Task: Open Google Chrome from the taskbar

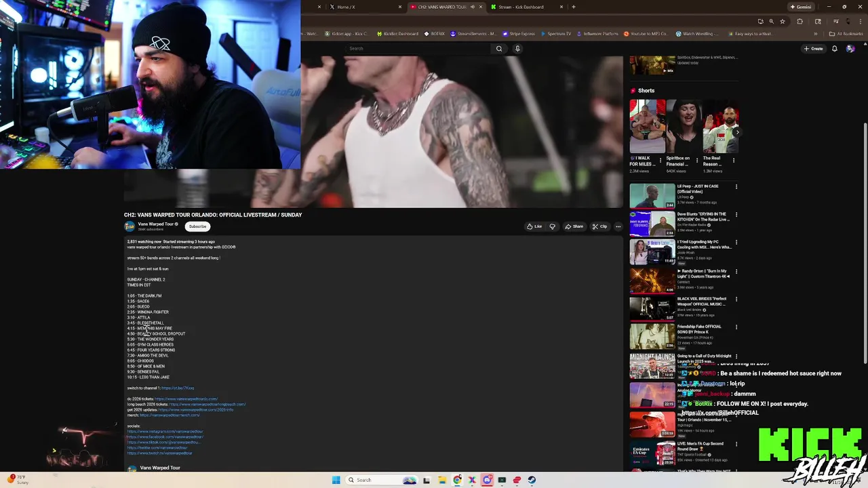Action: point(457,480)
